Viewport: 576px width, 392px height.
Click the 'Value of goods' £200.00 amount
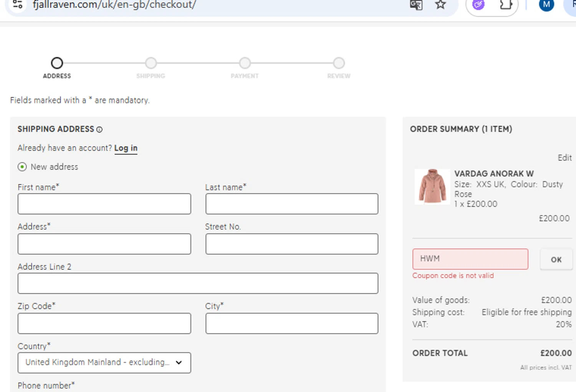tap(556, 300)
